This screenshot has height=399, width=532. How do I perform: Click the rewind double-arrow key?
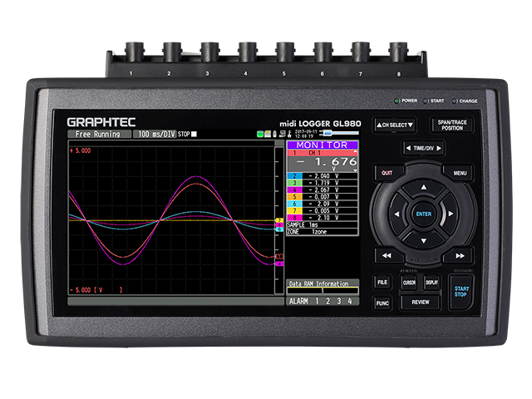[387, 255]
